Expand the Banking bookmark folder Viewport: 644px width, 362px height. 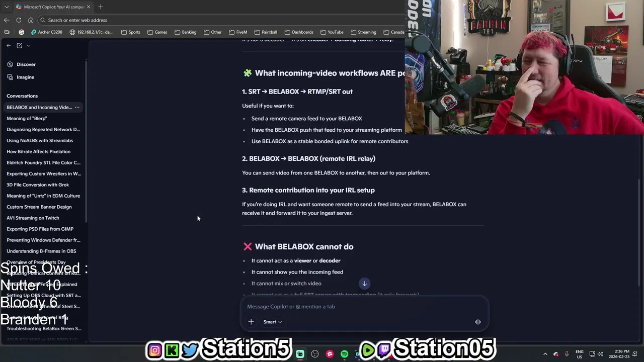pyautogui.click(x=185, y=32)
